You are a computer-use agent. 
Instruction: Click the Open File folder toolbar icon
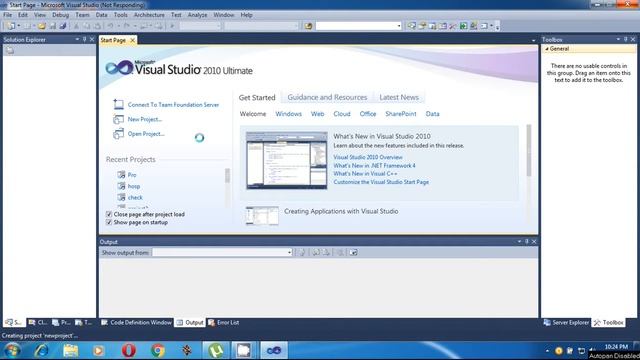pyautogui.click(x=42, y=26)
